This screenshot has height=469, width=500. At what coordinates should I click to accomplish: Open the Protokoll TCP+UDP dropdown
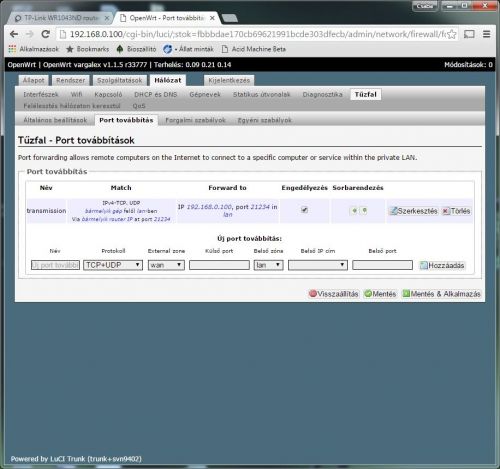[x=113, y=265]
